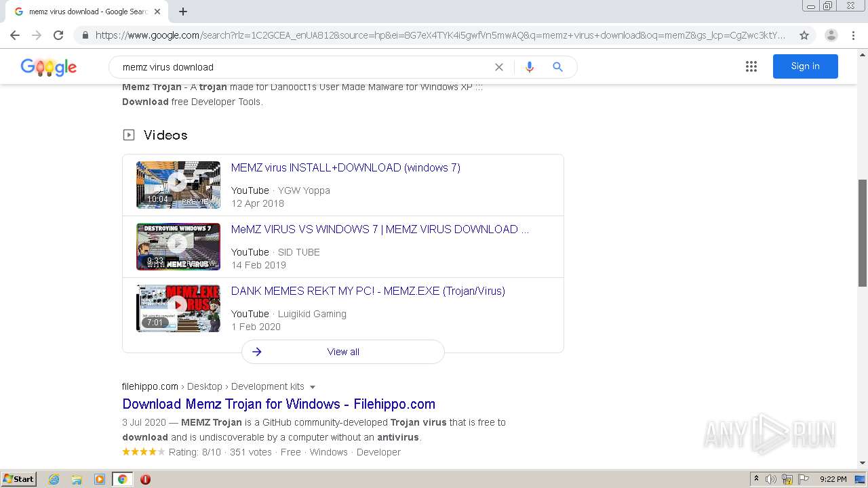
Task: Sign in to Google account
Action: coord(805,66)
